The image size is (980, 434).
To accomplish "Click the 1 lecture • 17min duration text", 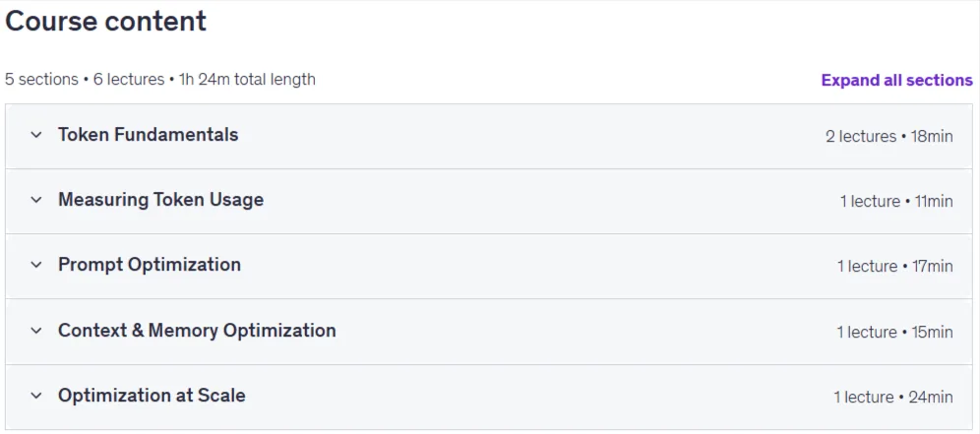I will 895,266.
